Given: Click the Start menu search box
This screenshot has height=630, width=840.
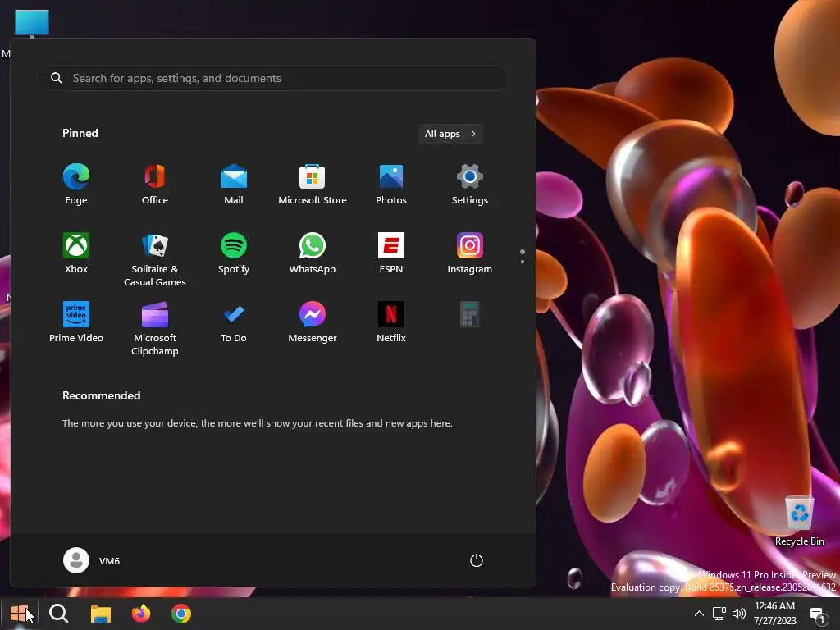Looking at the screenshot, I should [x=272, y=78].
